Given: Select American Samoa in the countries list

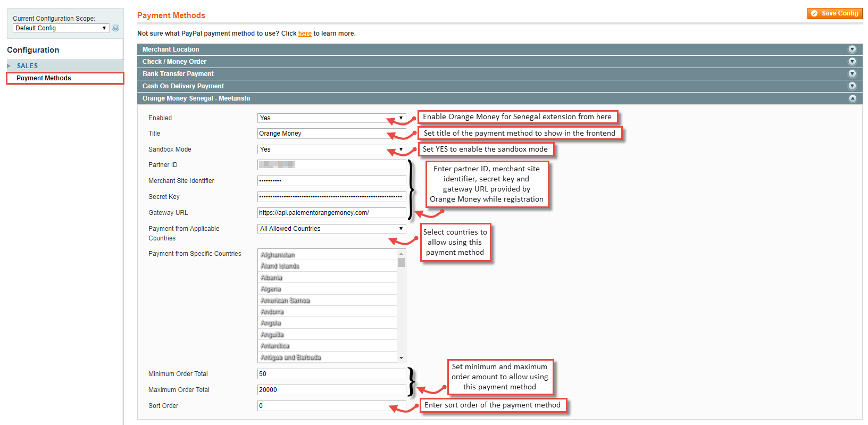Looking at the screenshot, I should (327, 301).
